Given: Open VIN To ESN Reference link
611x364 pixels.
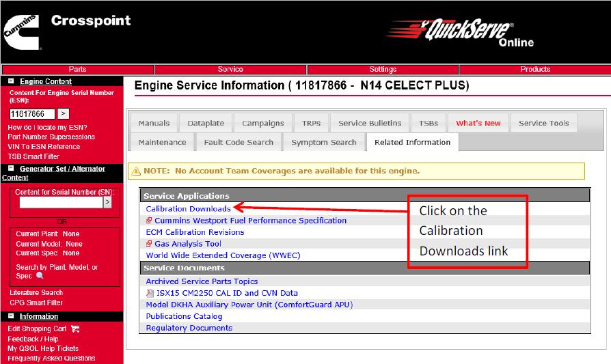Looking at the screenshot, I should tap(44, 146).
